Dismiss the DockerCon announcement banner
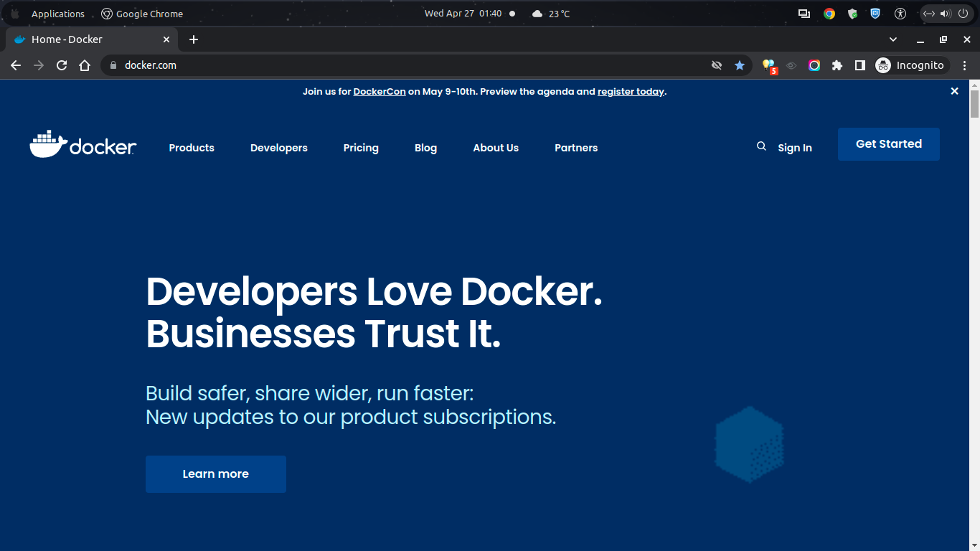This screenshot has height=551, width=980. [954, 91]
